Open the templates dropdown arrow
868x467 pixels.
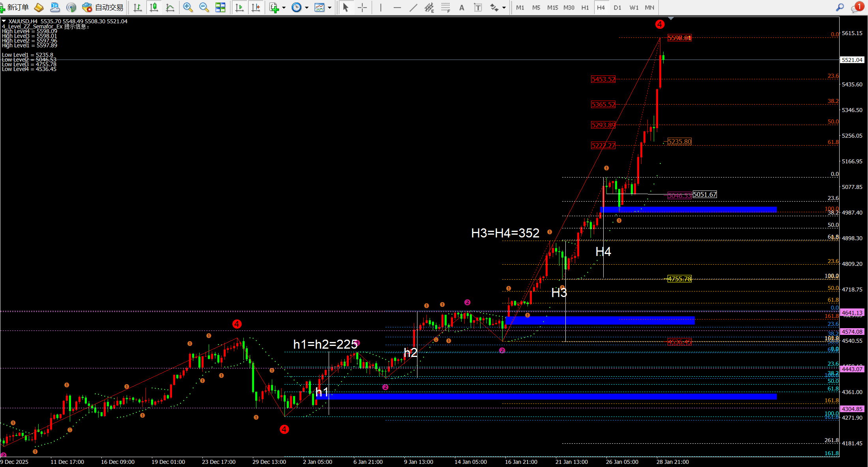(329, 7)
